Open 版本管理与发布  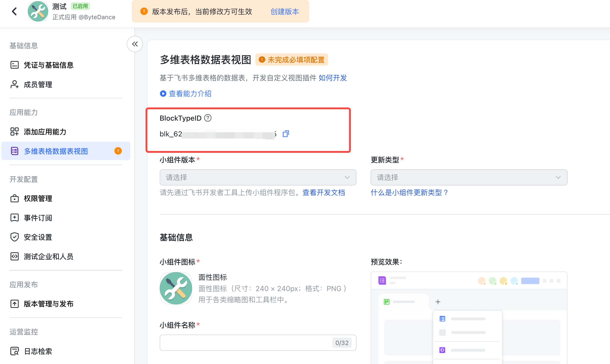pyautogui.click(x=48, y=304)
